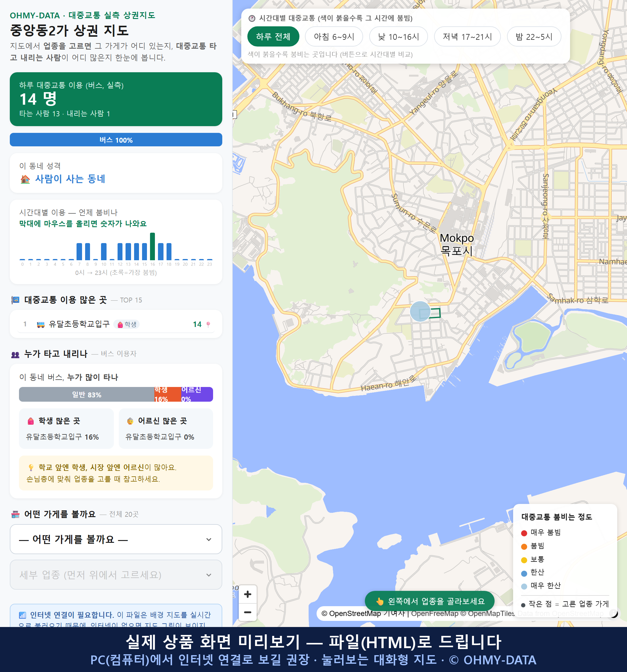Switch to the 저녁 17~21시 time filter
This screenshot has width=627, height=672.
point(467,36)
